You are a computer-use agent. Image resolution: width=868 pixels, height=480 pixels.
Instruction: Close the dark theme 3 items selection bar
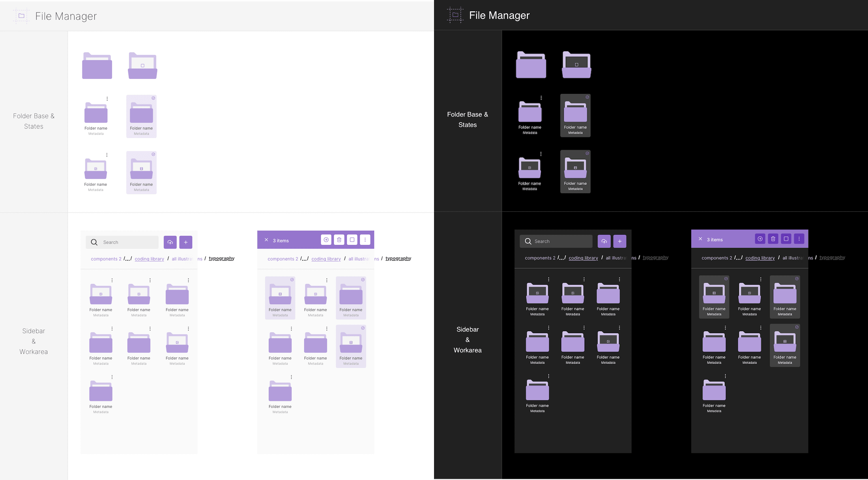(x=700, y=239)
